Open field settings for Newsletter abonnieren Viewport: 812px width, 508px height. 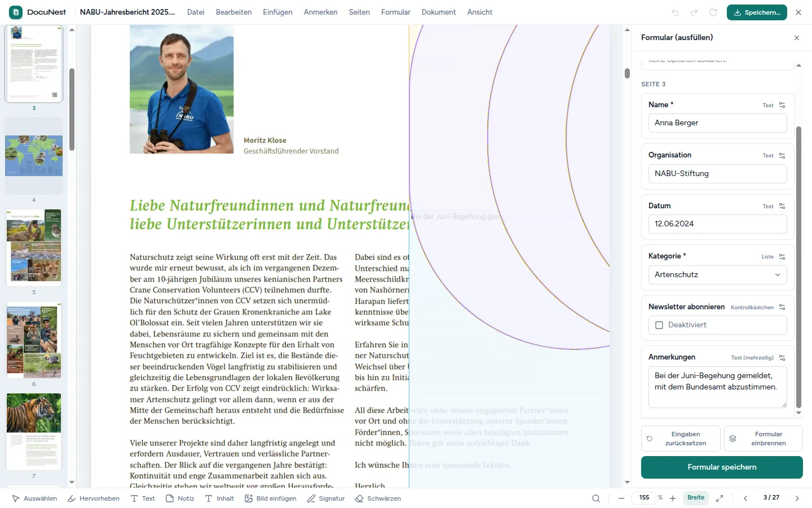782,307
